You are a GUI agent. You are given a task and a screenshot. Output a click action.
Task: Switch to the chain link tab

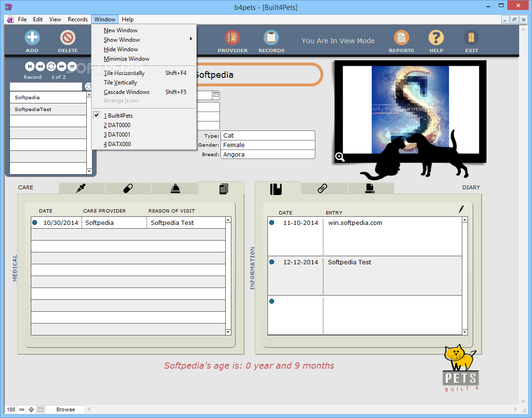(x=322, y=188)
